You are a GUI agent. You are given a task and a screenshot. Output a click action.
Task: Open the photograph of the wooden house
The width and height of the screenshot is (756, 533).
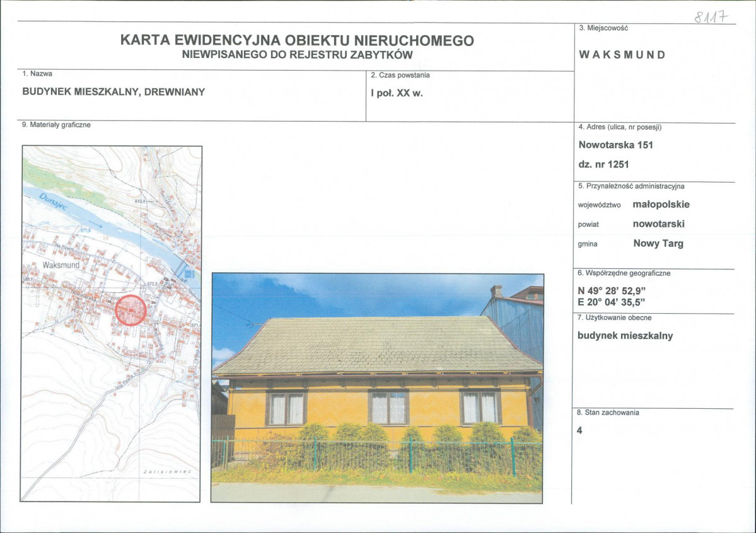pos(378,389)
